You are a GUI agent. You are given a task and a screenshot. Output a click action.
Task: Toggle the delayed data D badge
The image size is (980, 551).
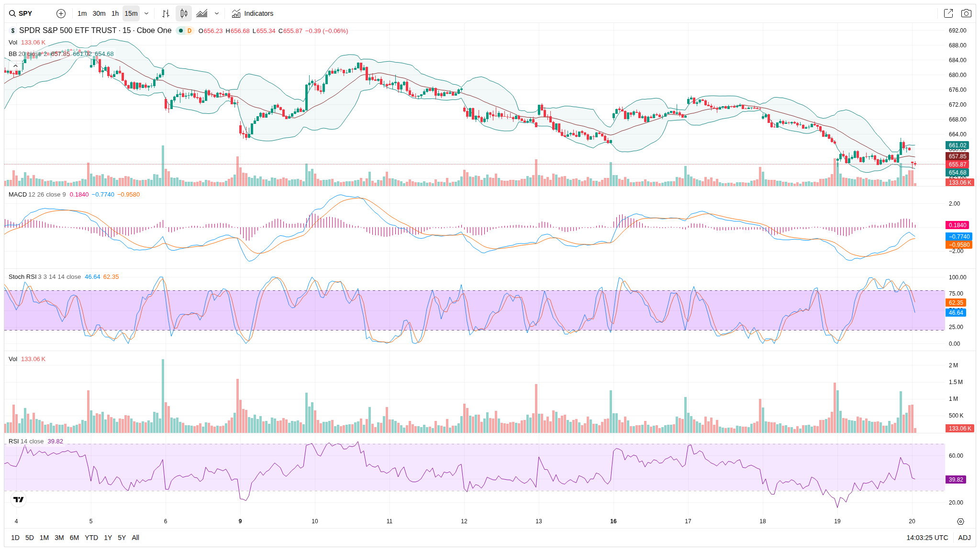pyautogui.click(x=189, y=31)
